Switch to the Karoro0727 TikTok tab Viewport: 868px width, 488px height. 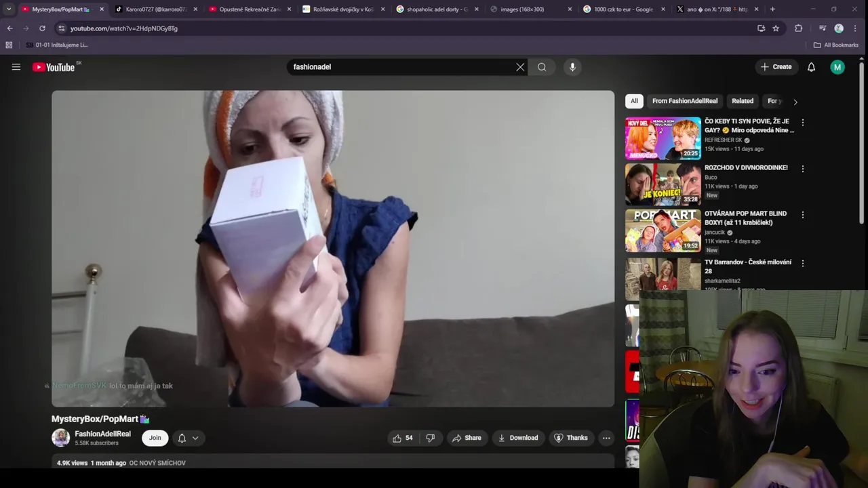[155, 9]
